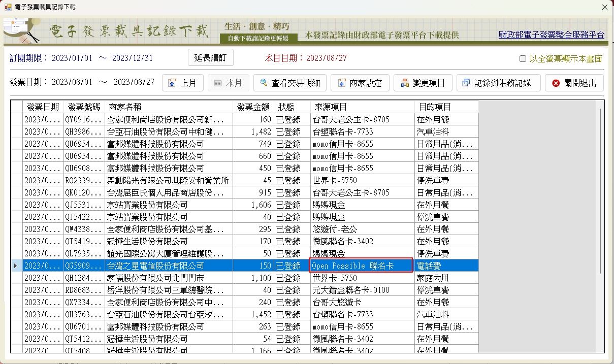
Task: Click the icon on 商家設定 button
Action: pyautogui.click(x=341, y=83)
